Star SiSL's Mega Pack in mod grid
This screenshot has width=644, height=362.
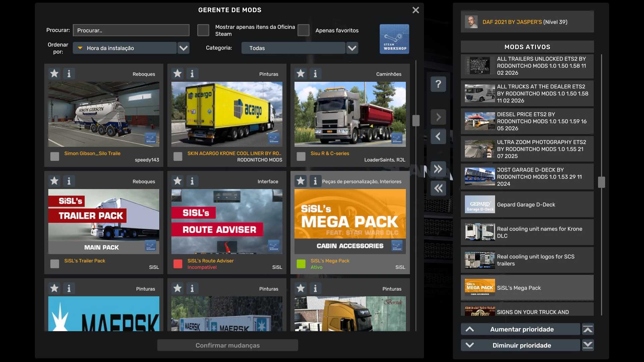click(301, 181)
